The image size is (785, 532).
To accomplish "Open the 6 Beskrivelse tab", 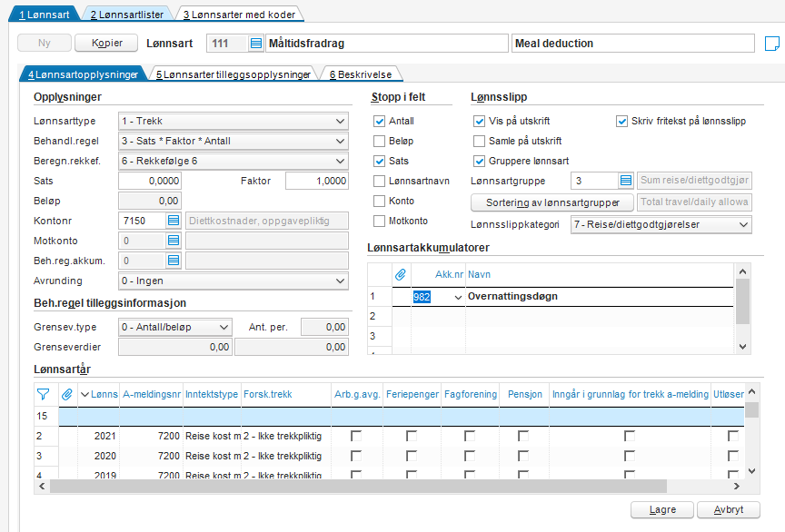I will [x=361, y=74].
